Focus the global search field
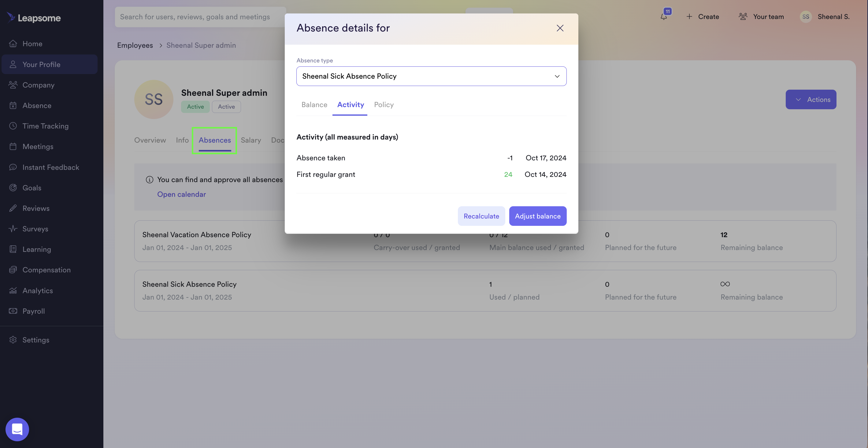The image size is (868, 448). pyautogui.click(x=200, y=17)
